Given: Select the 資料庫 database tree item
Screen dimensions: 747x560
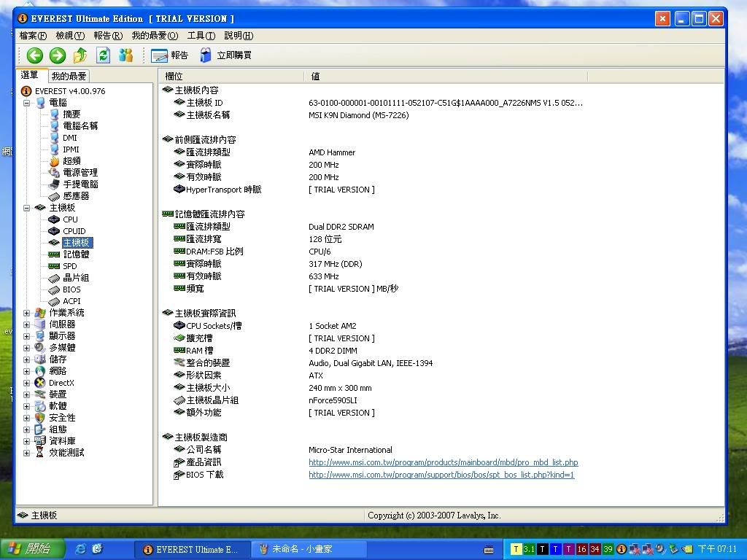Looking at the screenshot, I should (62, 441).
